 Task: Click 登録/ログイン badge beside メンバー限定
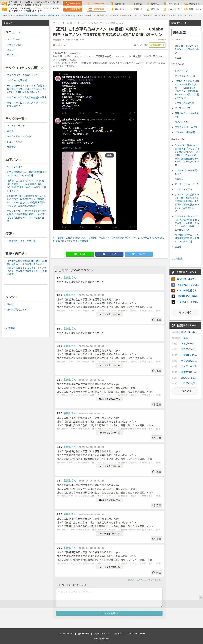pos(157,45)
